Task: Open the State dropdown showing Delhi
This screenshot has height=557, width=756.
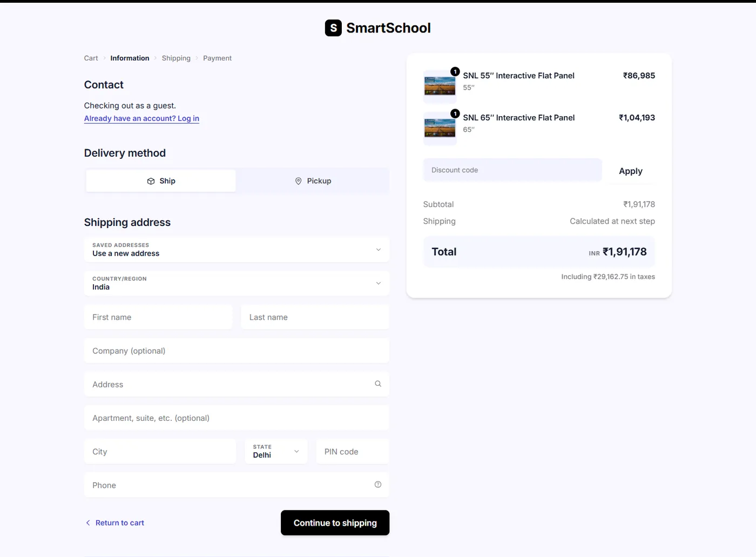Action: click(276, 451)
